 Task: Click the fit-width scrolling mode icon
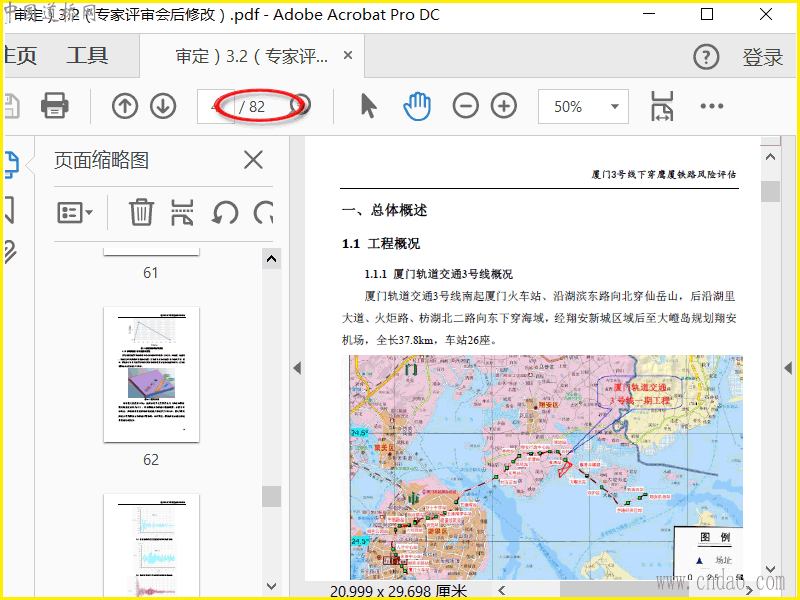662,106
